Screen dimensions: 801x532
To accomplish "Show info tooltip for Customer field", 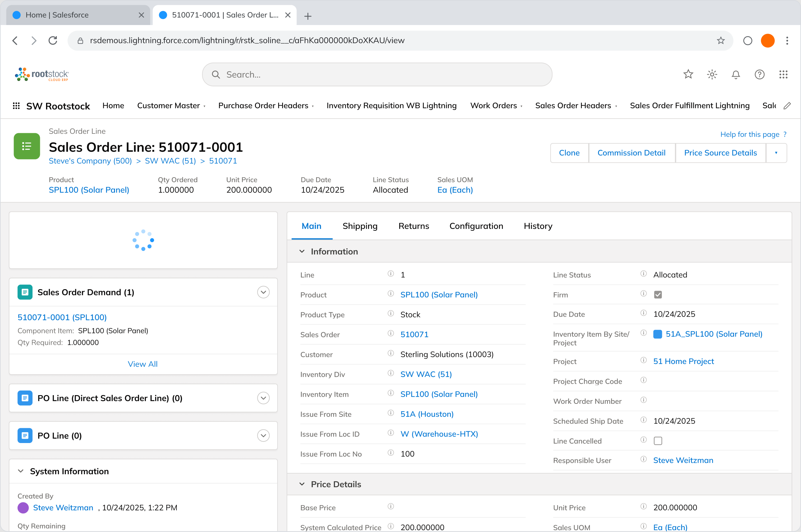I will click(391, 353).
